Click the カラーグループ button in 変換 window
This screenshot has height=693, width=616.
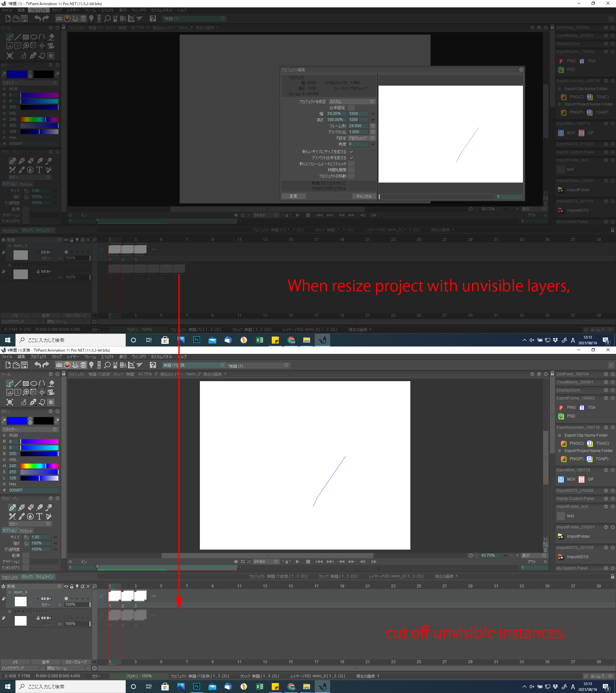pyautogui.click(x=76, y=662)
